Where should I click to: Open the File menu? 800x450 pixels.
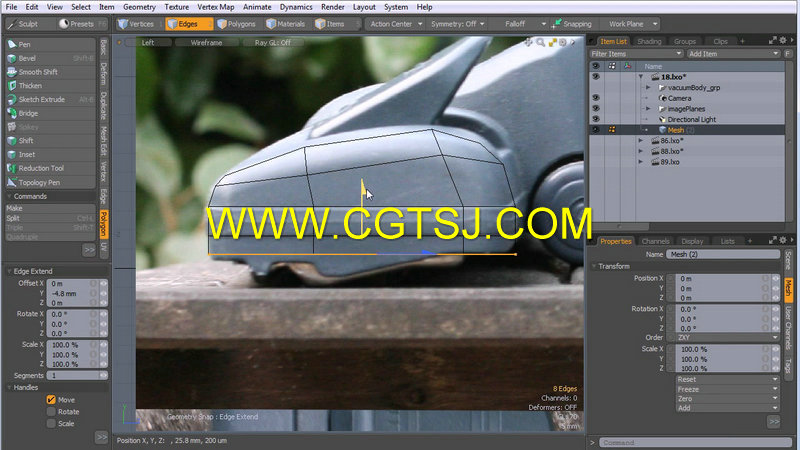(11, 7)
